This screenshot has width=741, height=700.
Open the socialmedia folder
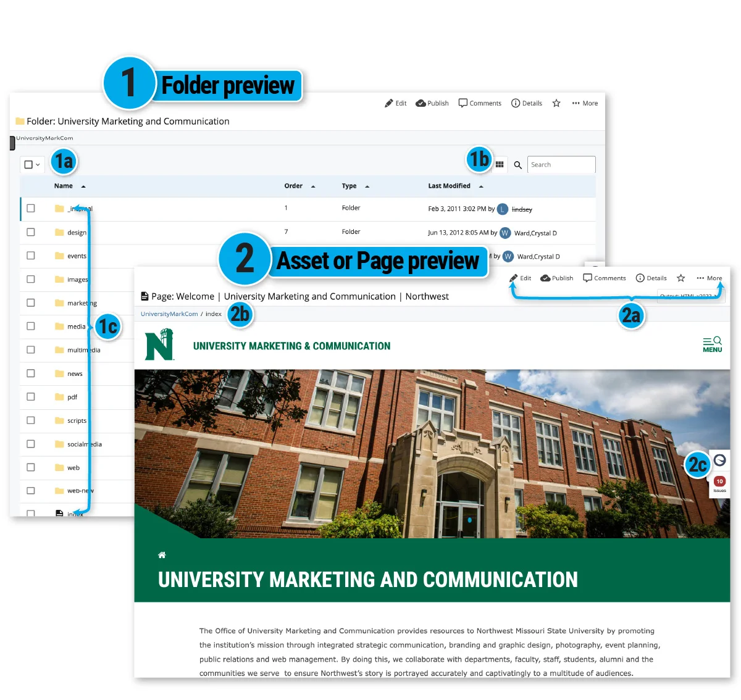coord(85,444)
